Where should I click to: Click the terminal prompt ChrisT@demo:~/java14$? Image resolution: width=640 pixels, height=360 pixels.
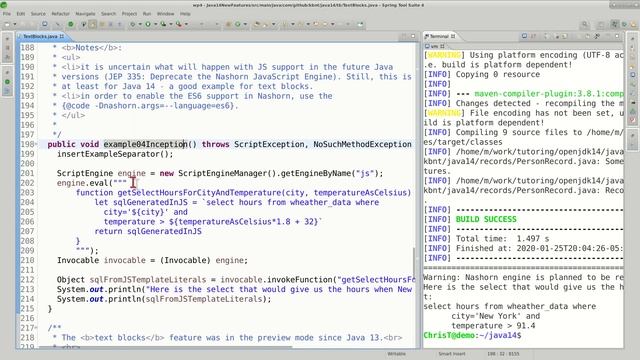[472, 335]
